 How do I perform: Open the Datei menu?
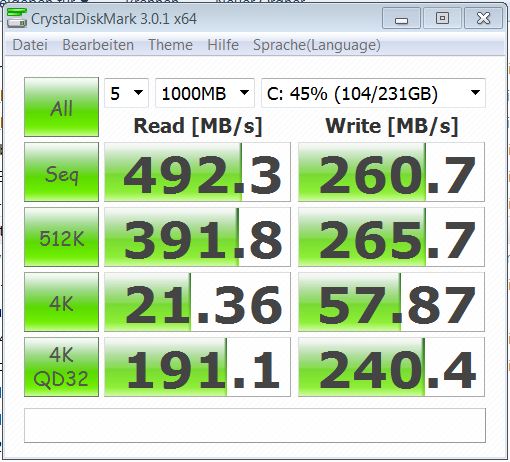[x=30, y=45]
